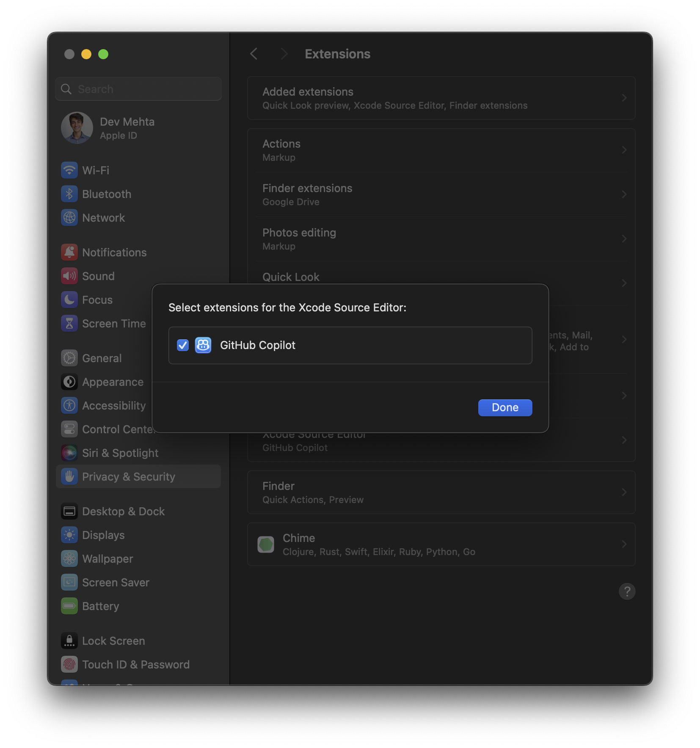Click the Notifications bell icon

69,252
